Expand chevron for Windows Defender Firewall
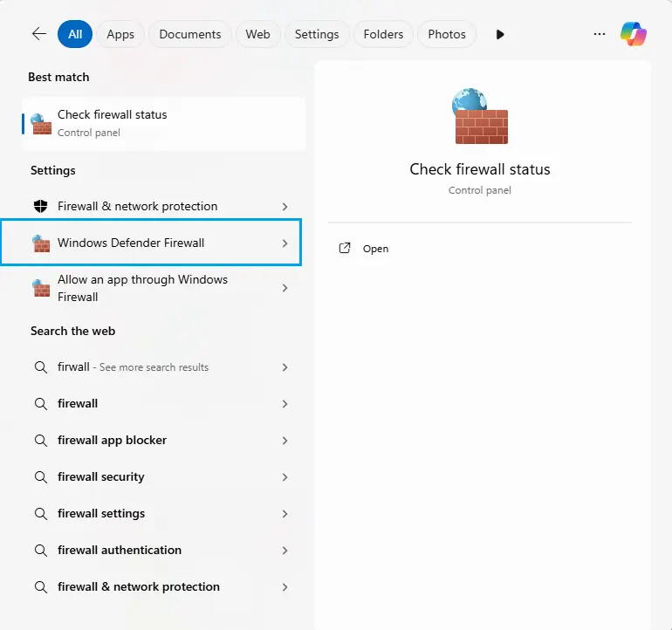 pyautogui.click(x=285, y=243)
